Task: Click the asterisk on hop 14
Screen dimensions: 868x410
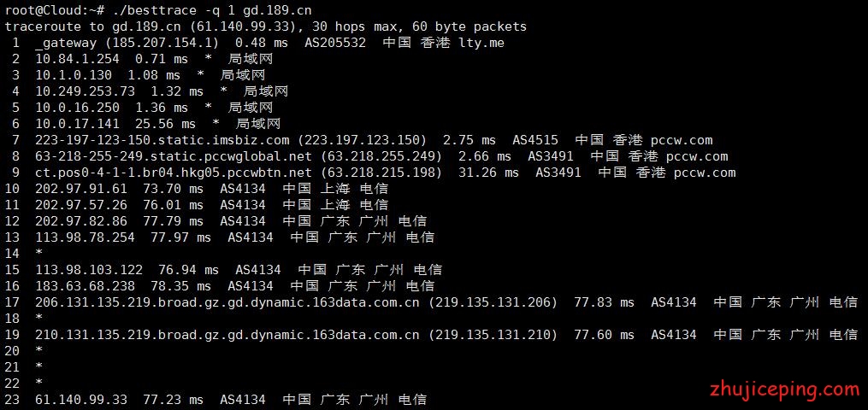Action: tap(38, 253)
